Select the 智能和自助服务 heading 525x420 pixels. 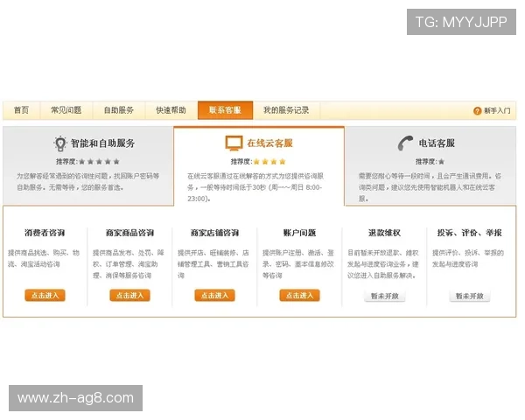[x=102, y=143]
